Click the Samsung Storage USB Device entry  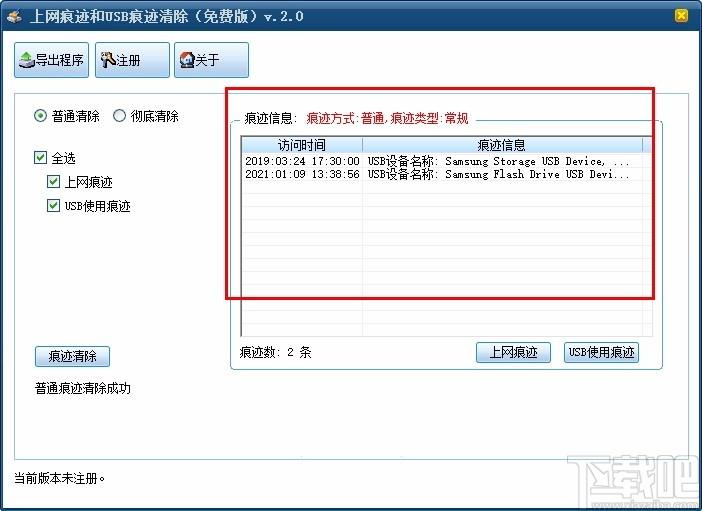pyautogui.click(x=498, y=161)
